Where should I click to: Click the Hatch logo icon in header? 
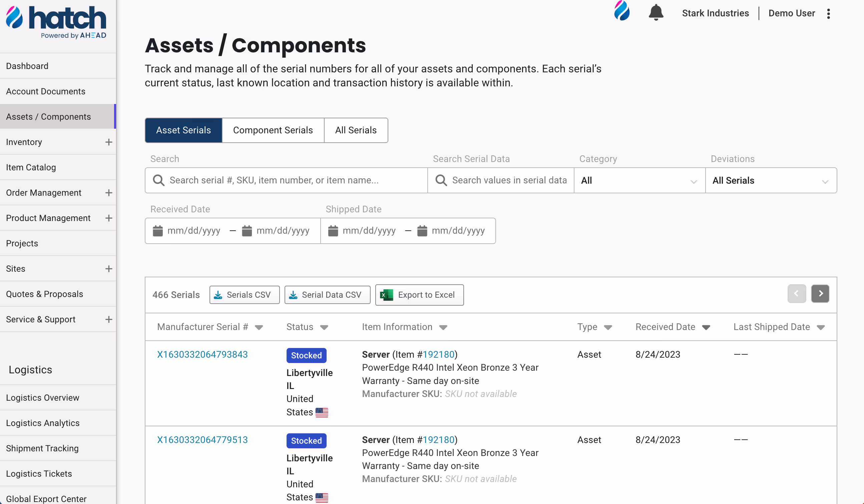pos(621,11)
